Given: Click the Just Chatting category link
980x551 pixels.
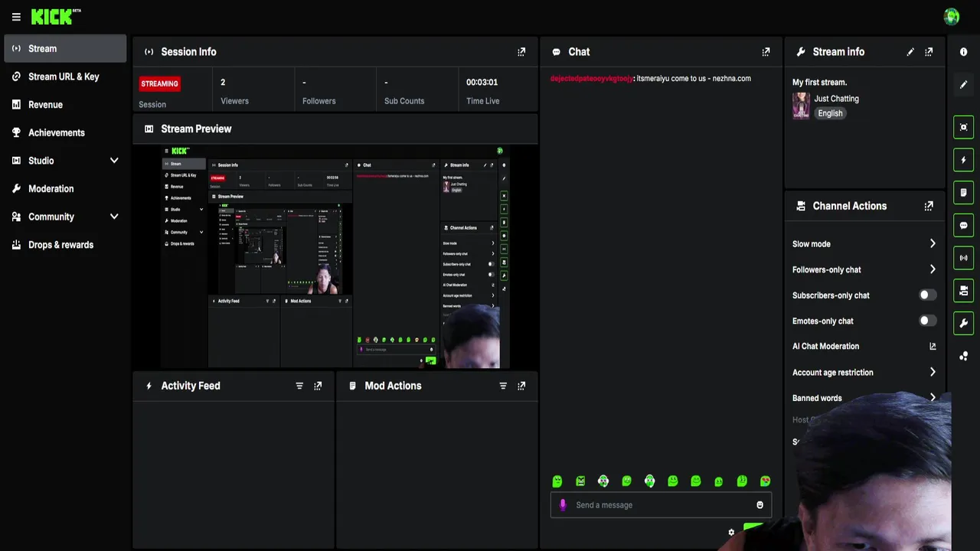Looking at the screenshot, I should click(836, 99).
